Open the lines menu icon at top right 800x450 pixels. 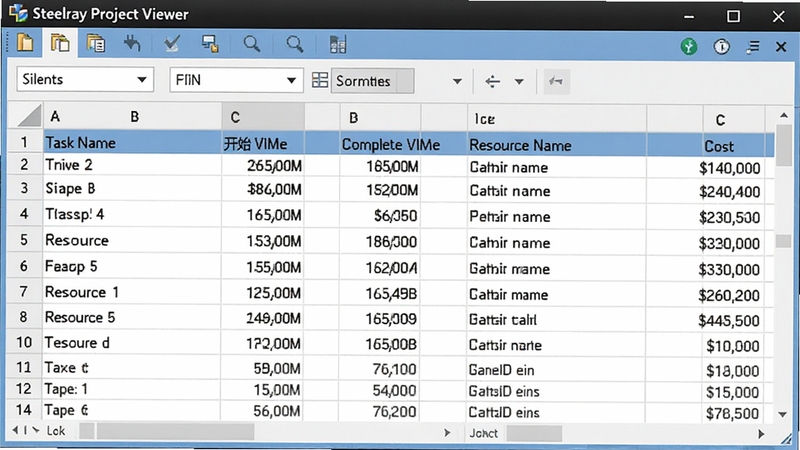(753, 47)
